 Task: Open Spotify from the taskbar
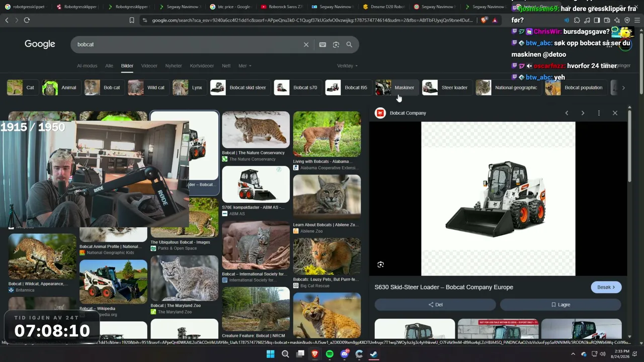330,354
